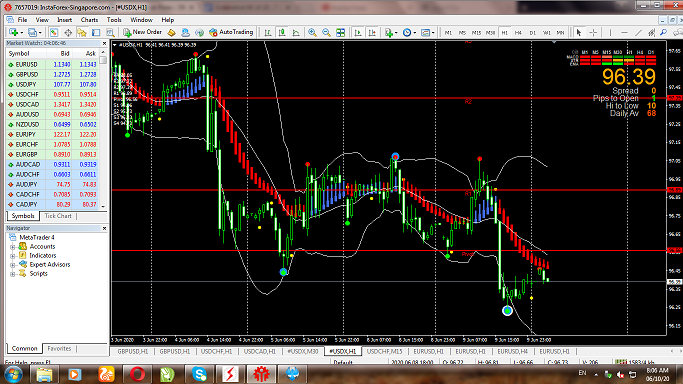
Task: Toggle Chart Shift icon
Action: point(372,32)
